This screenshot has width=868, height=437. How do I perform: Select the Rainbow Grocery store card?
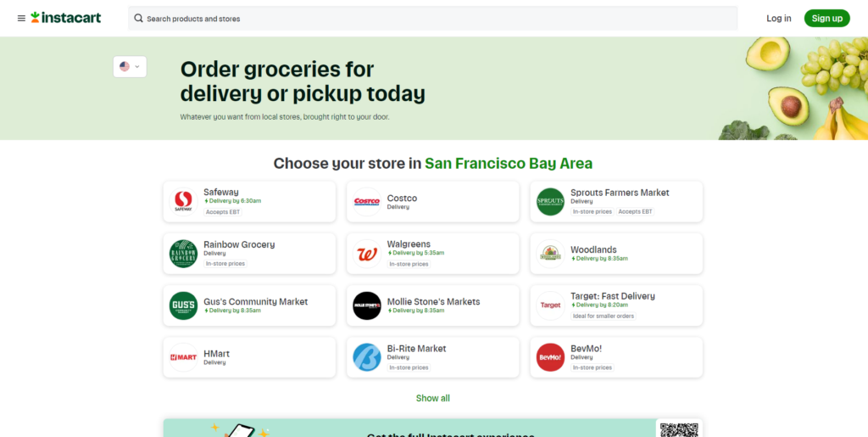[249, 254]
